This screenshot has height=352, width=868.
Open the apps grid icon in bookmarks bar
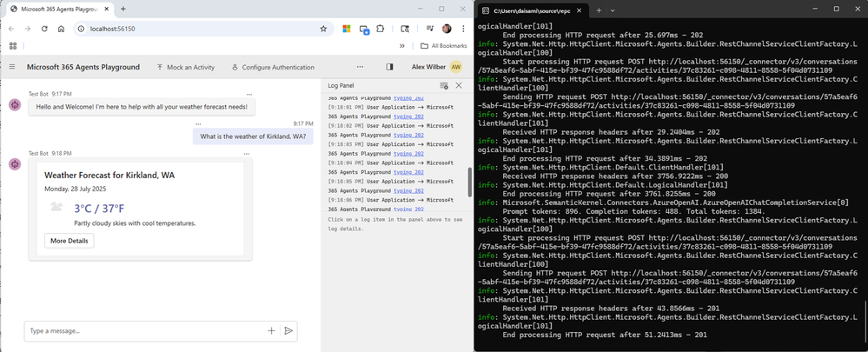12,46
